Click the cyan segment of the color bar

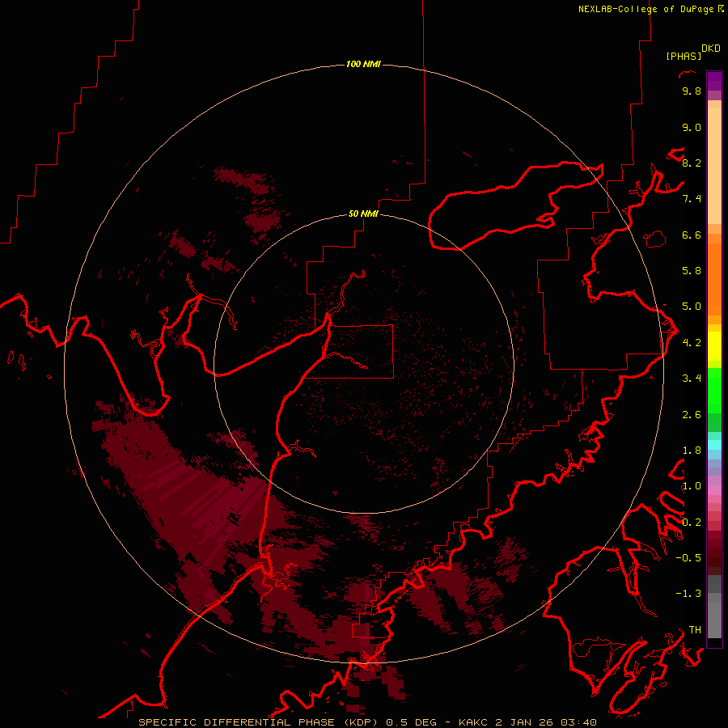point(714,445)
